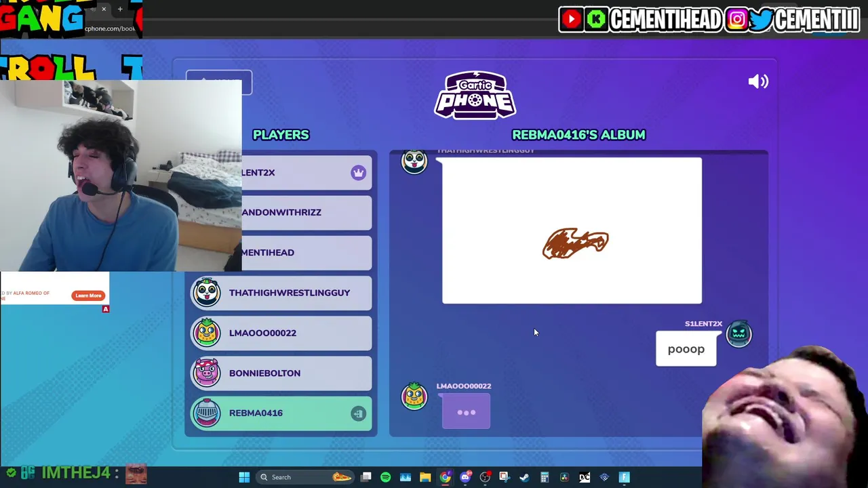Open Discord from the taskbar
The width and height of the screenshot is (868, 488).
click(x=465, y=477)
